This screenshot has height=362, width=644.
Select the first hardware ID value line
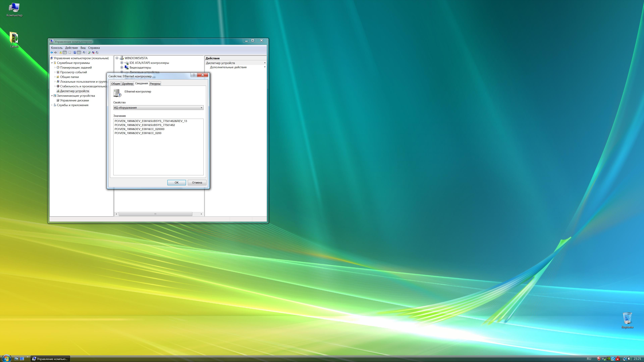[x=150, y=121]
